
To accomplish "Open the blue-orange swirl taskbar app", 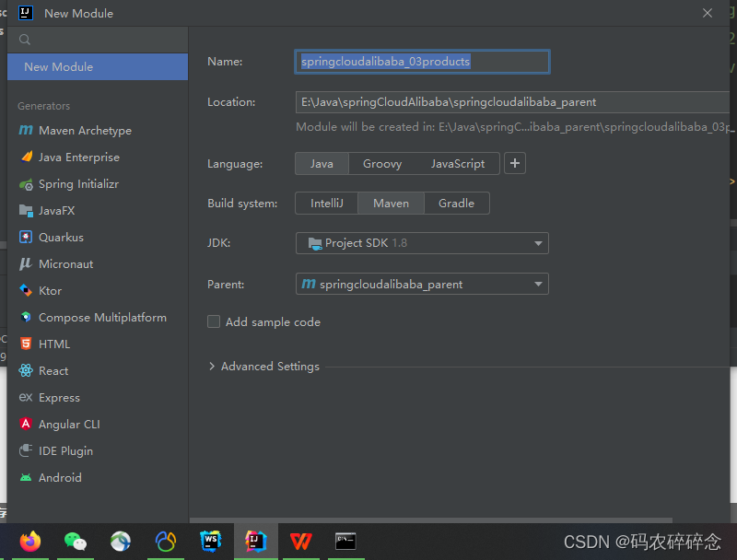I will tap(166, 542).
